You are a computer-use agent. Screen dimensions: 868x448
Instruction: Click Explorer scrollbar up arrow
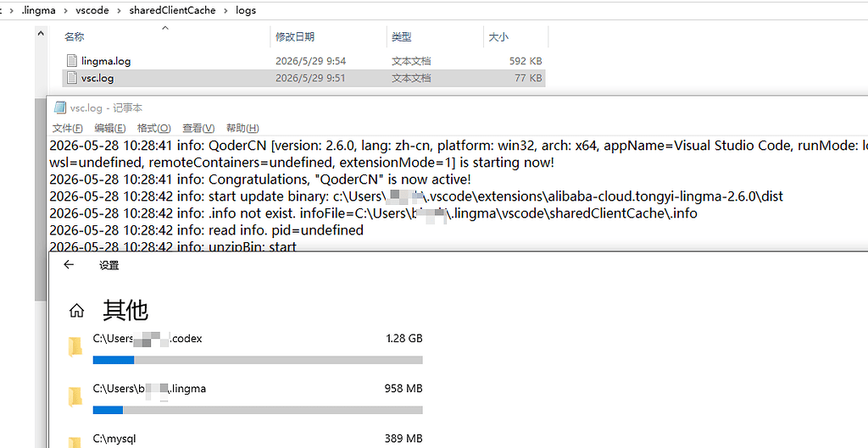click(x=41, y=34)
